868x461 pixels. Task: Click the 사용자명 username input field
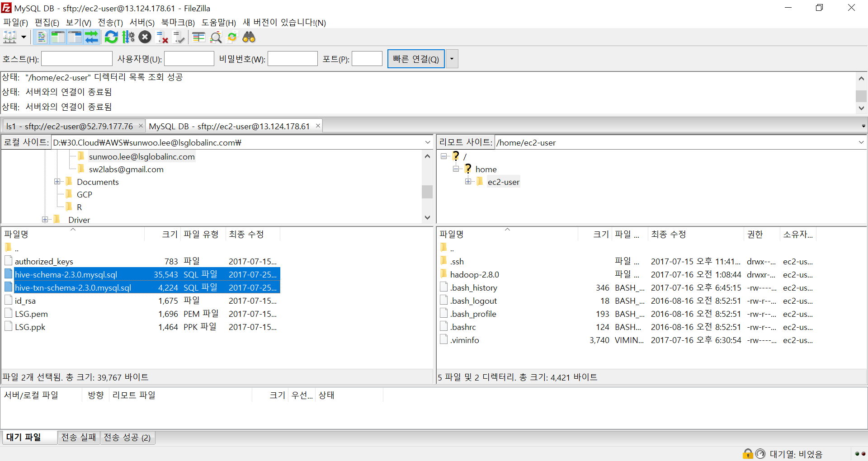[189, 59]
